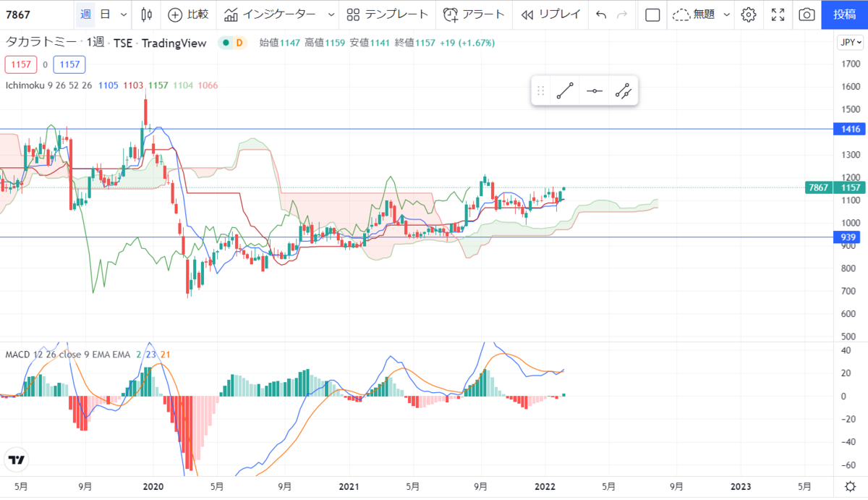Expand the indicators favorites dropdown arrow

331,14
